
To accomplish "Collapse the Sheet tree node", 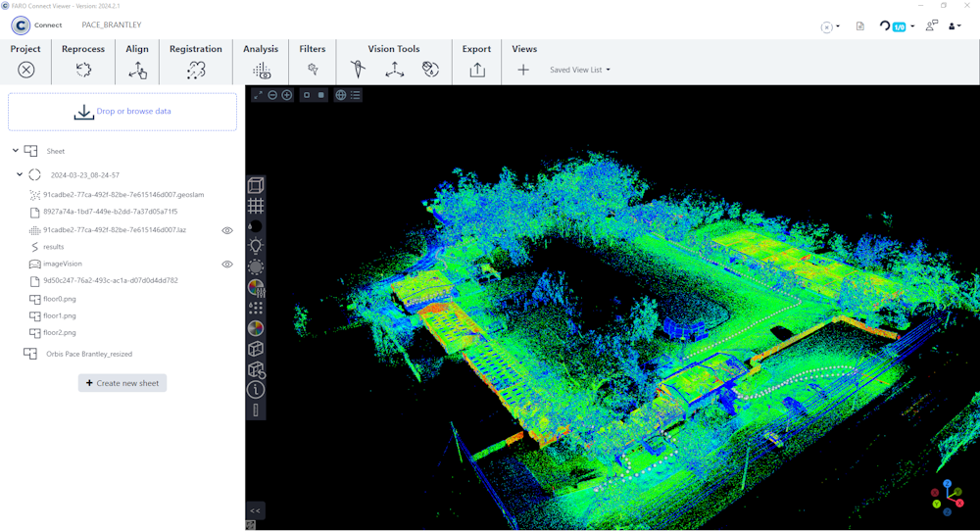I will pyautogui.click(x=16, y=151).
